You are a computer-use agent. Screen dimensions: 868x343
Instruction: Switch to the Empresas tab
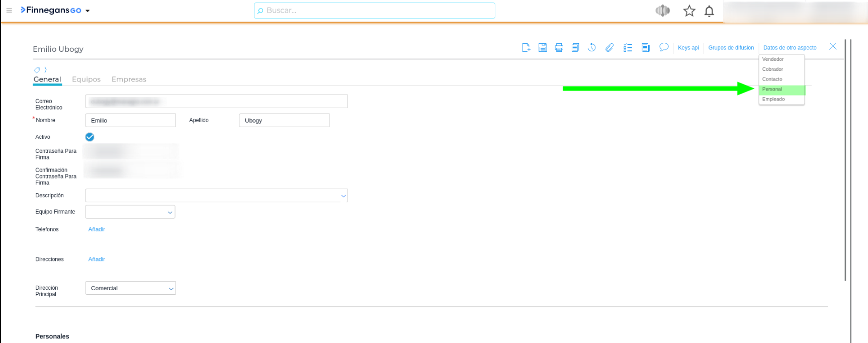pos(129,79)
